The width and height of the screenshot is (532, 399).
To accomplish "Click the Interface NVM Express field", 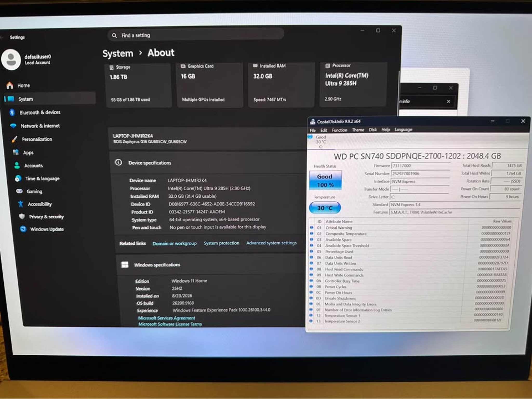I will click(420, 181).
